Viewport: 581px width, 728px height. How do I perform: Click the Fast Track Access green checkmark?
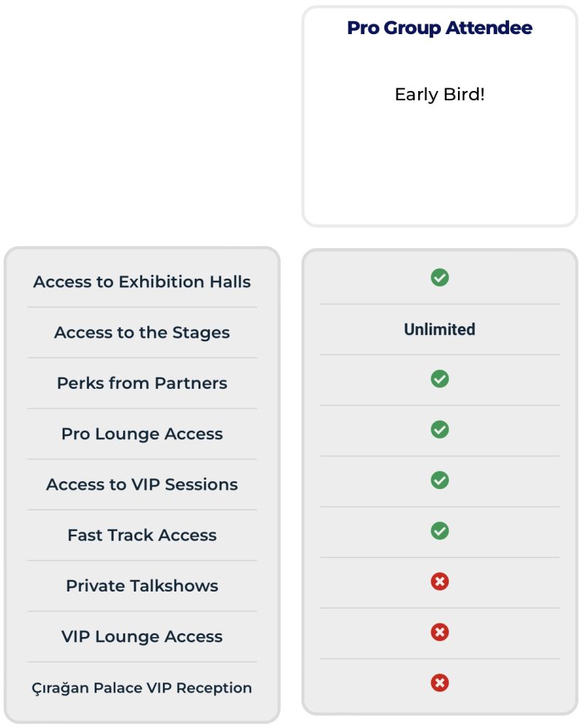(x=439, y=530)
